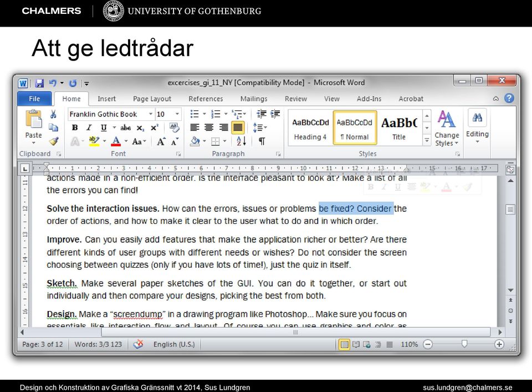532x392 pixels.
Task: Click the vertical scrollbar thumb
Action: pyautogui.click(x=510, y=210)
